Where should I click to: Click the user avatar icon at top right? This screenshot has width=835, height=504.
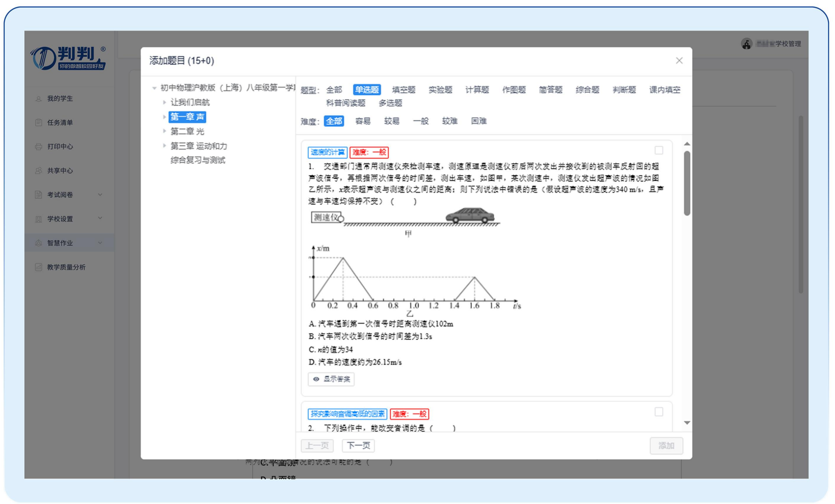click(x=746, y=44)
